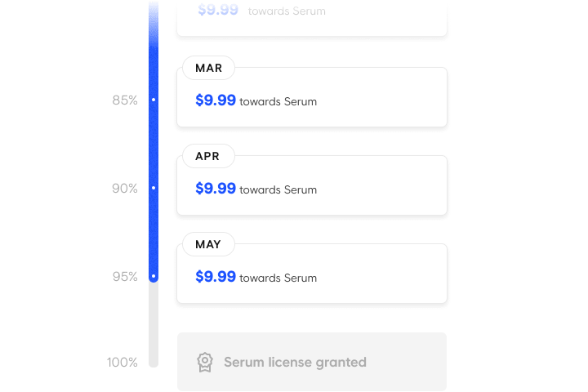Select the MAY month label

point(208,244)
